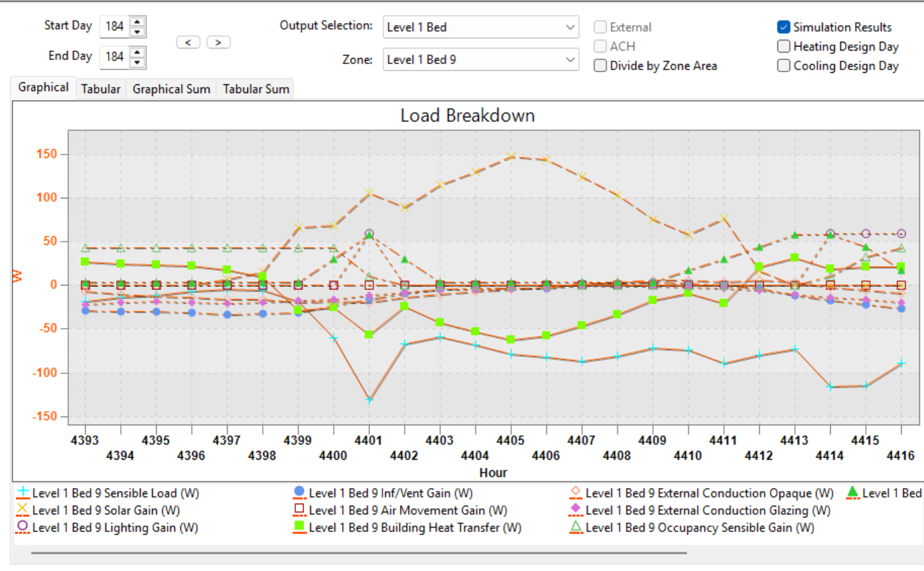Enable the Heating Design Day checkbox
The image size is (924, 571).
pyautogui.click(x=784, y=47)
